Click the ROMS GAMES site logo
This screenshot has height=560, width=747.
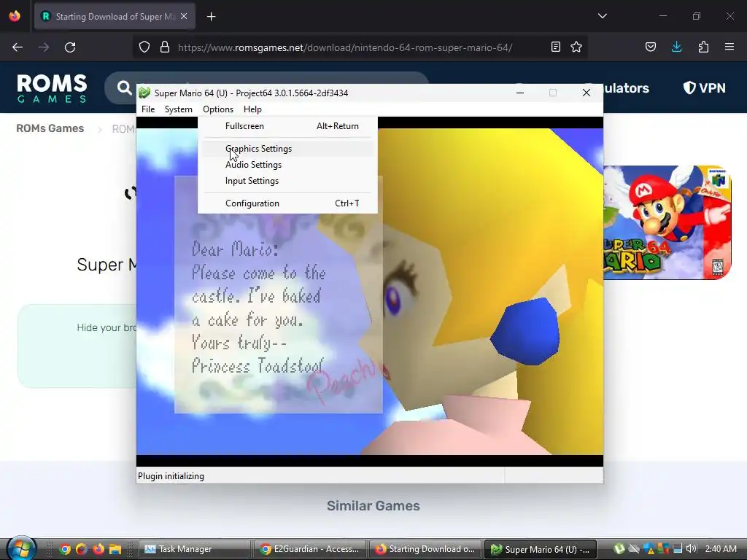(52, 88)
